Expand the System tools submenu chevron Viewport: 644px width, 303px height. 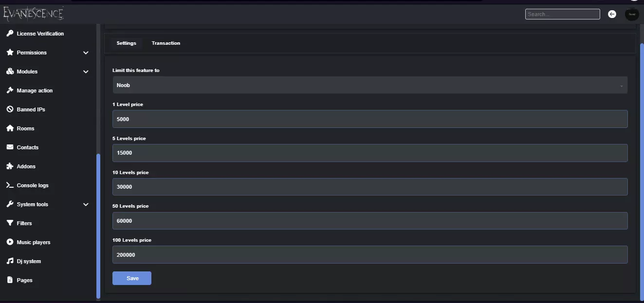coord(86,204)
